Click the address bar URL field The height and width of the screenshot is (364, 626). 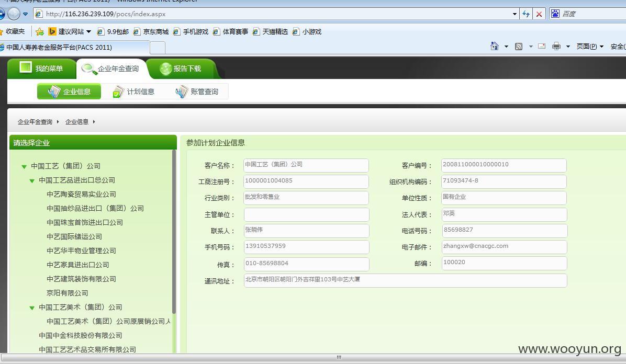(x=275, y=14)
